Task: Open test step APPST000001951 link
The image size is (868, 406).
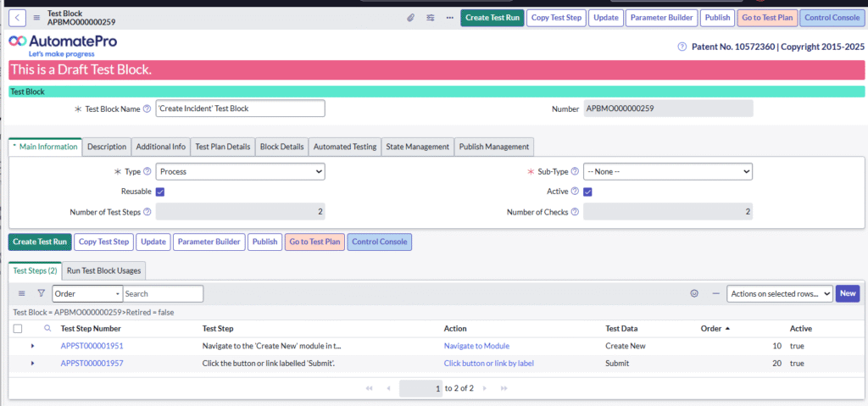Action: click(92, 346)
